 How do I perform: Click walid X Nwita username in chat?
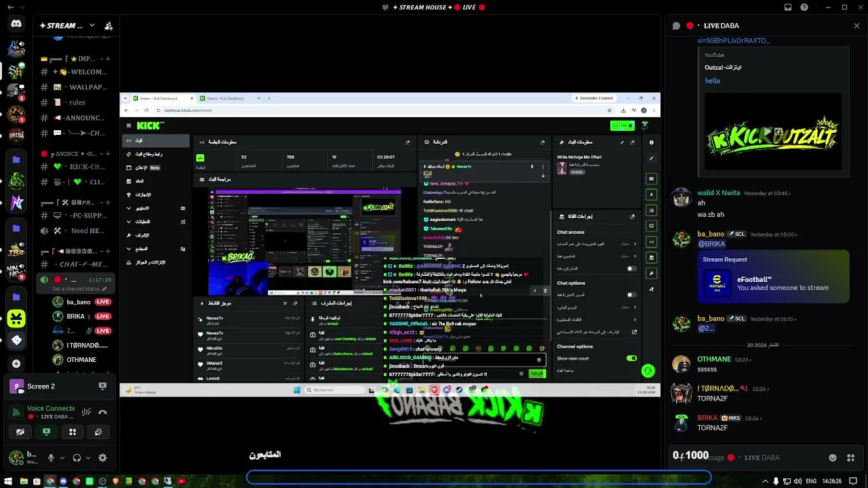click(x=719, y=193)
